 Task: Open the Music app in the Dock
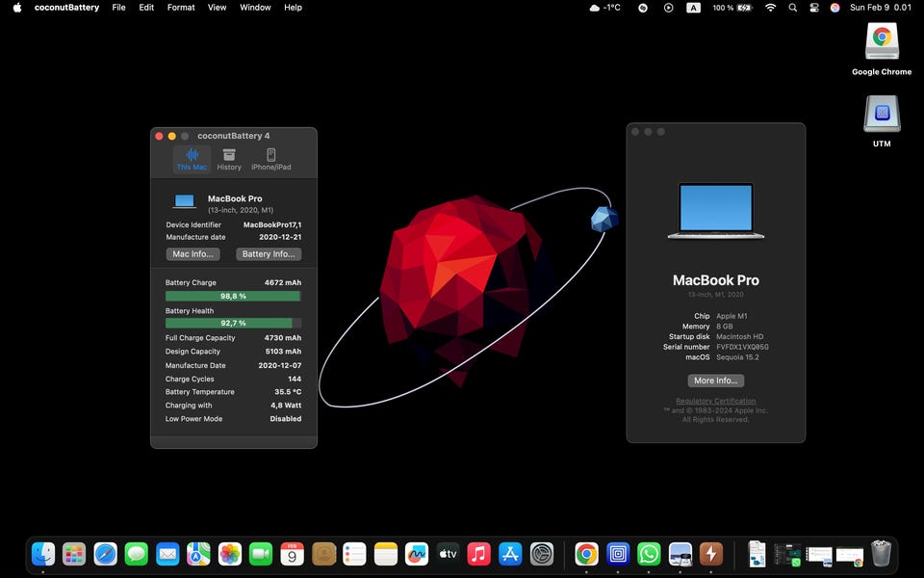tap(478, 555)
